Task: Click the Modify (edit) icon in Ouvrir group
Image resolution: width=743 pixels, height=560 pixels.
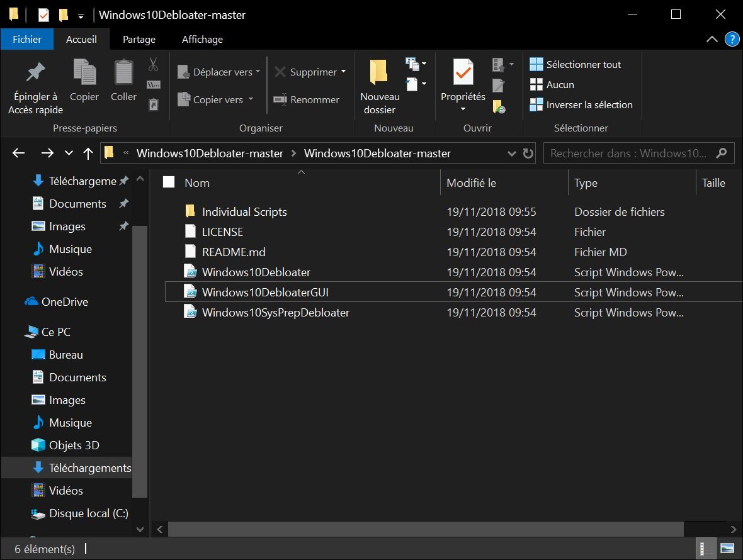Action: [x=498, y=85]
